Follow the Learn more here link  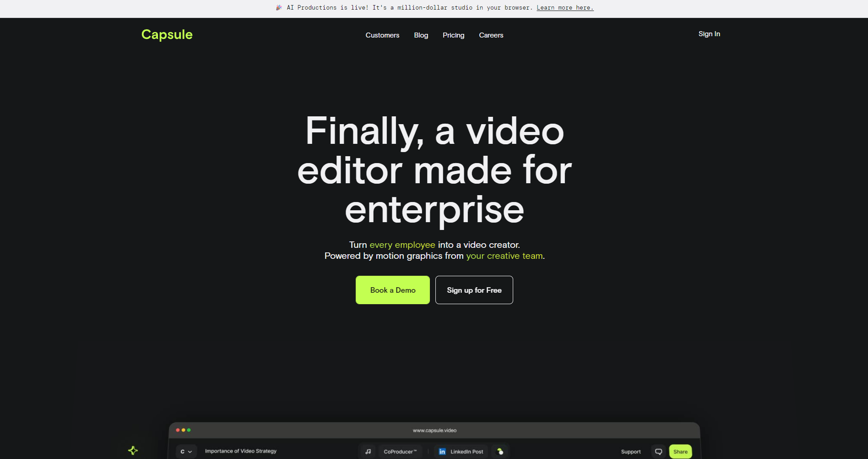(x=565, y=8)
